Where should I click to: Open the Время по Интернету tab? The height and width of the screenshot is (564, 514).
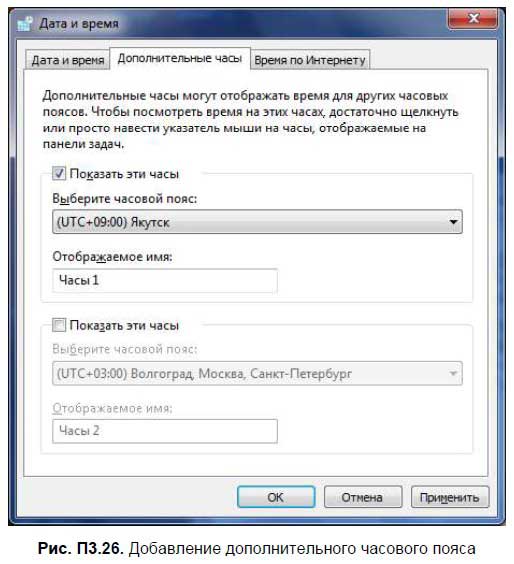[310, 60]
